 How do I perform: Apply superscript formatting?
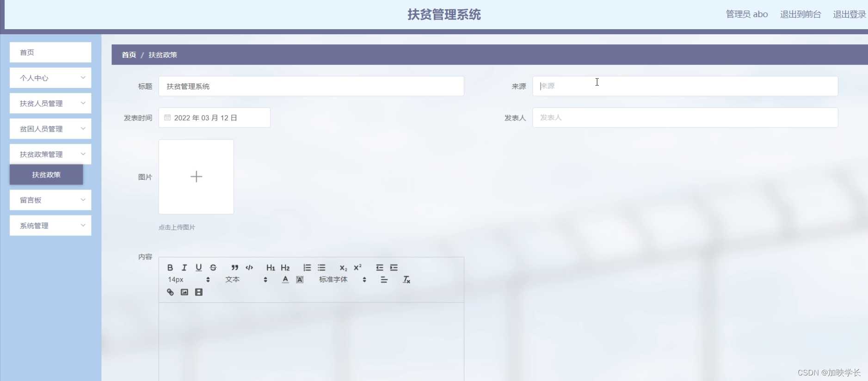click(x=357, y=268)
